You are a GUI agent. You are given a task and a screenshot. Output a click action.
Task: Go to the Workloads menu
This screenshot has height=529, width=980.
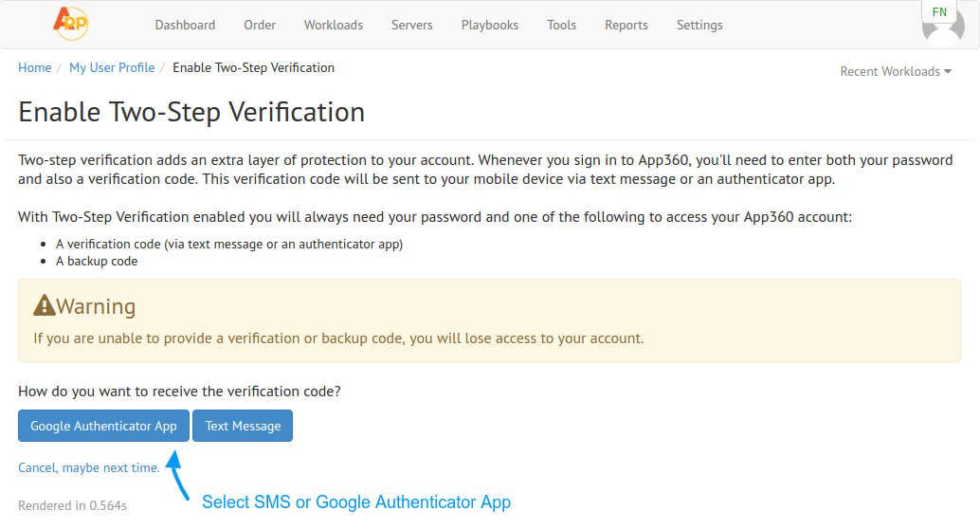pos(333,25)
